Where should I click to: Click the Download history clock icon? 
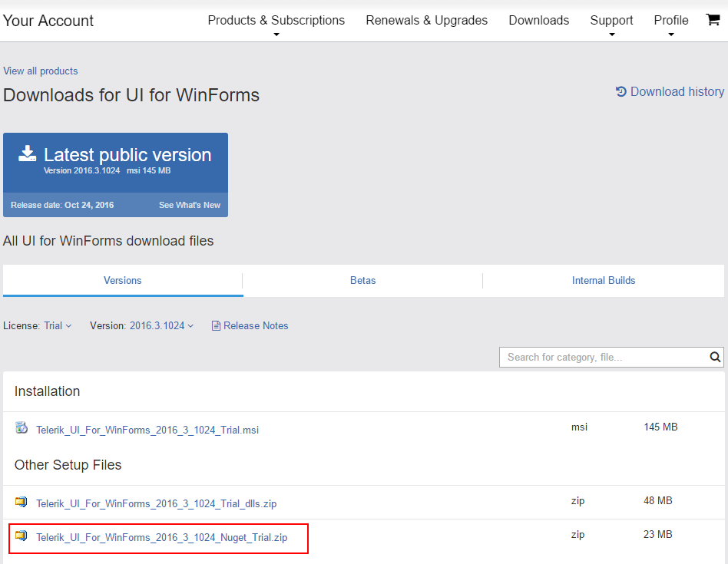tap(621, 91)
